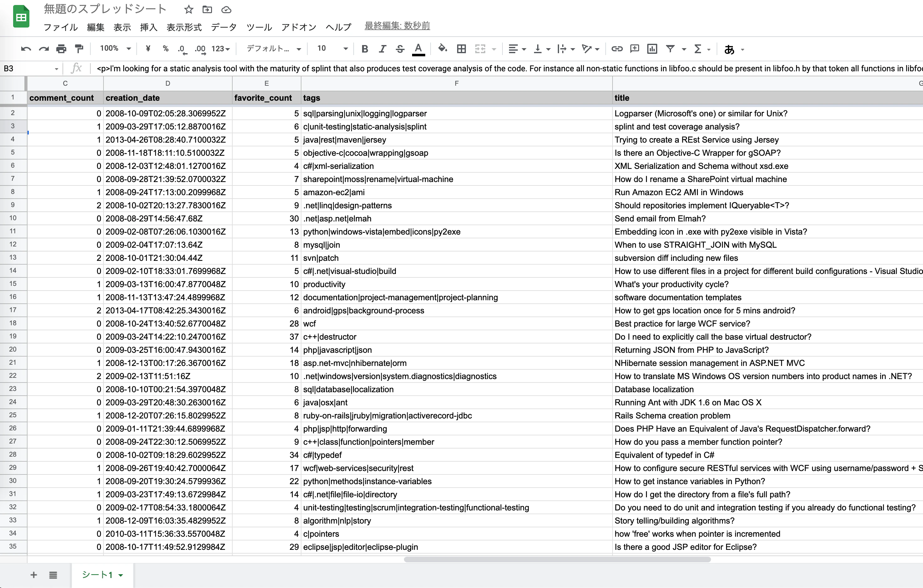The image size is (923, 588).
Task: Open the 100% zoom dropdown
Action: tap(115, 48)
